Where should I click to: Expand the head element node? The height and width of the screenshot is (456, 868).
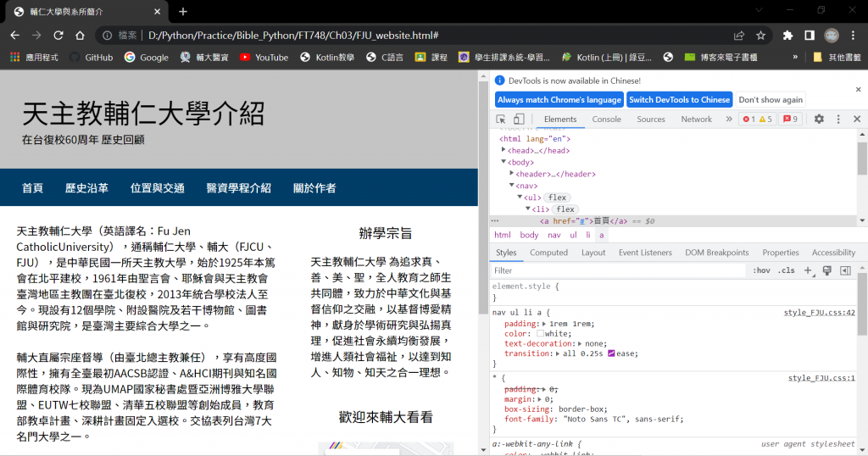point(504,150)
